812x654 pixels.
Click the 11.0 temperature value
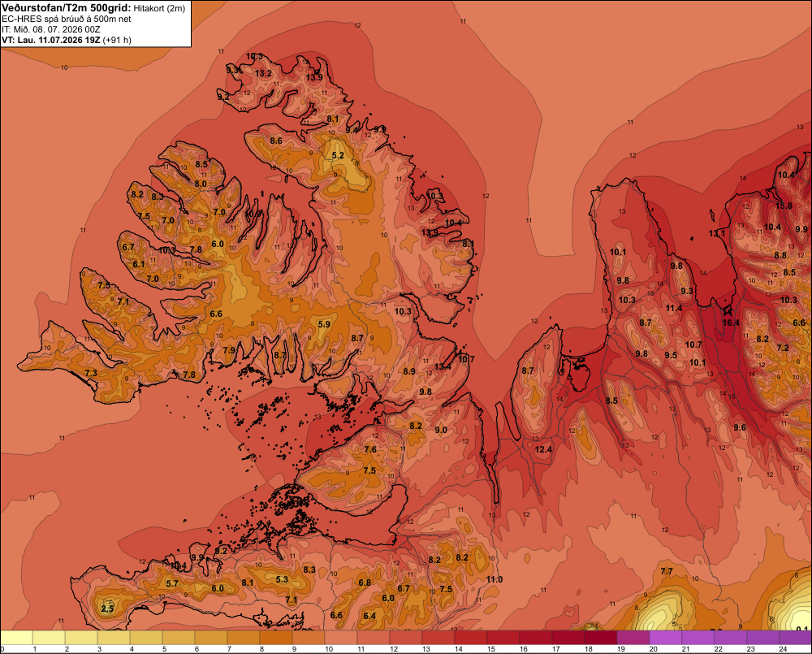click(495, 579)
